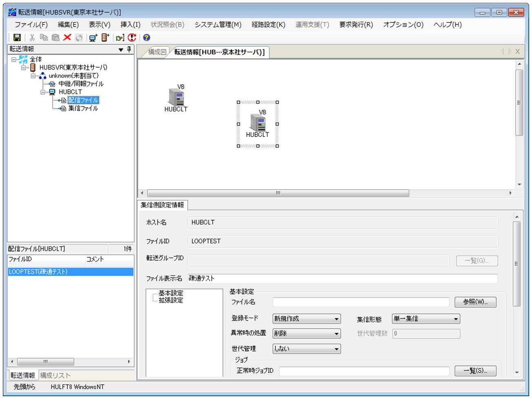Click the pin icon of 転送情報 panel
532x399 pixels.
click(129, 49)
